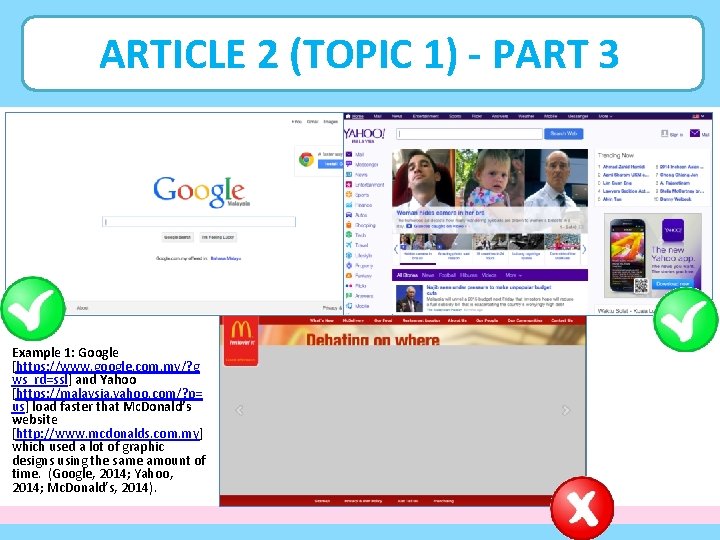720x540 pixels.
Task: Open Travel icon in Yahoo sidebar
Action: coord(349,245)
